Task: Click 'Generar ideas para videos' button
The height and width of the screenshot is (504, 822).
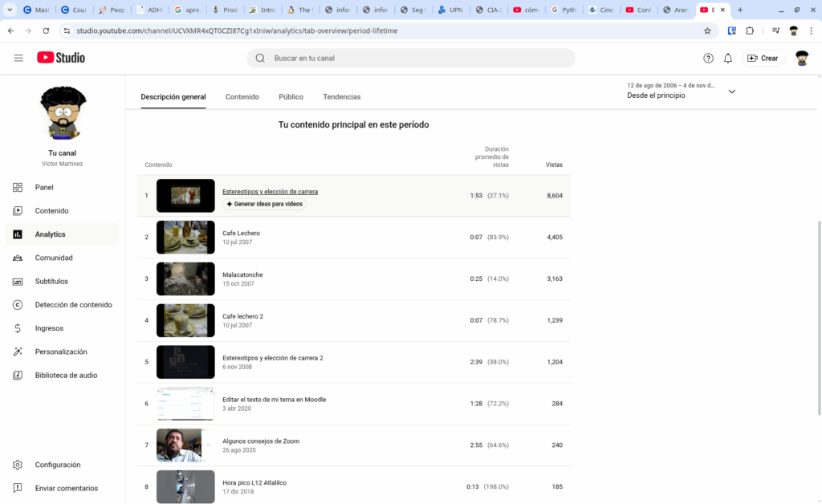Action: pyautogui.click(x=264, y=204)
